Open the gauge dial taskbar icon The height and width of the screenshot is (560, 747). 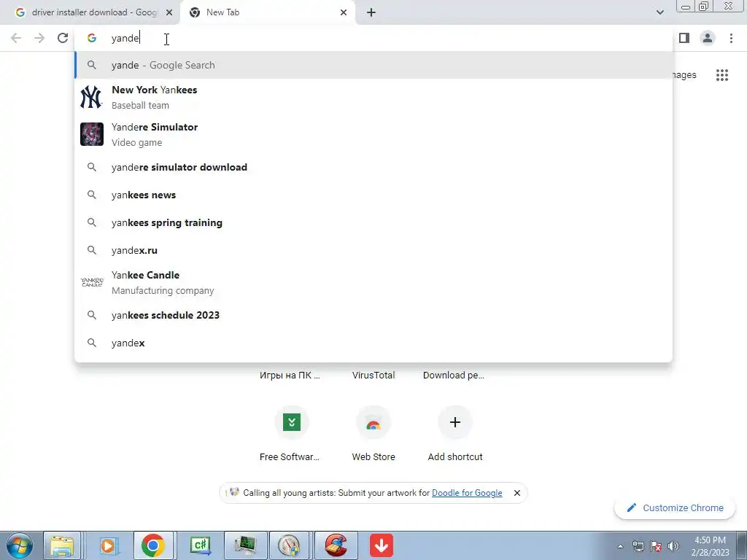tap(289, 545)
